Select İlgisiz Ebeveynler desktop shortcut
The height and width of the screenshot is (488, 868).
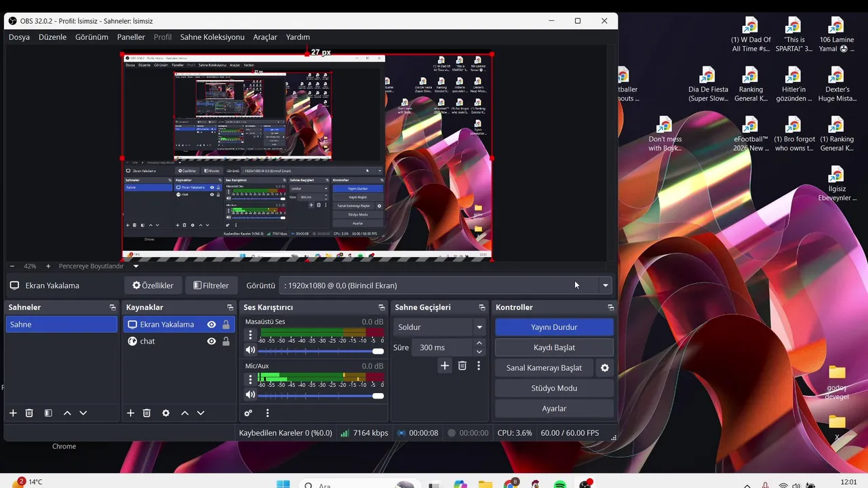click(x=836, y=184)
